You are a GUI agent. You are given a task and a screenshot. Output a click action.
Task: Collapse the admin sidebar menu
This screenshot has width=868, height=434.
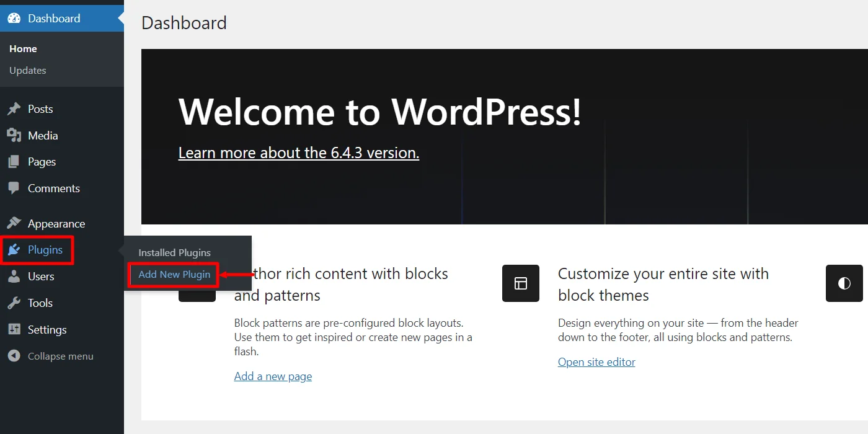tap(61, 356)
